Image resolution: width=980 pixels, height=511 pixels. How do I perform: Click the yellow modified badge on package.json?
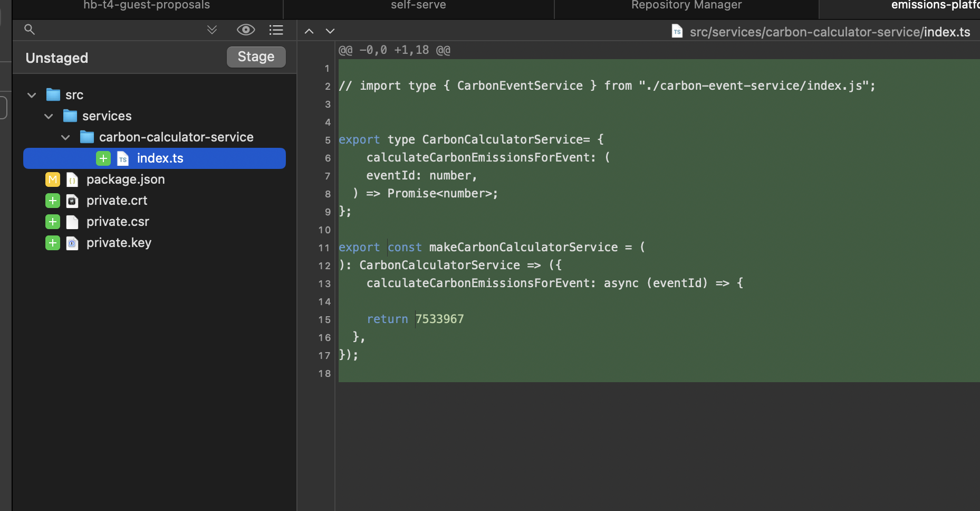click(x=53, y=179)
